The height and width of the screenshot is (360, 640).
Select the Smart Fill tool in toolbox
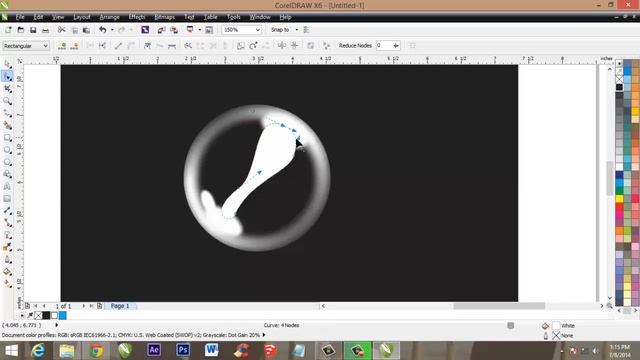click(x=7, y=125)
